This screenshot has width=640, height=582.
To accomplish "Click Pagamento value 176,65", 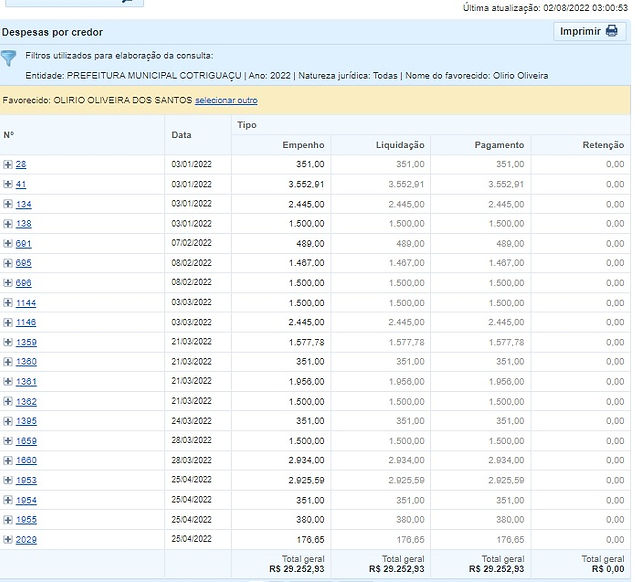I will coord(510,540).
